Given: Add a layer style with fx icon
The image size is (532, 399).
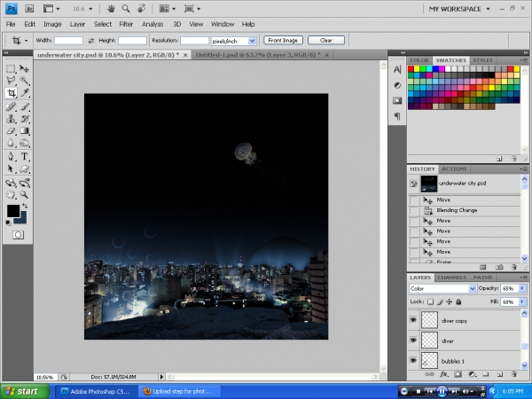Looking at the screenshot, I should click(x=443, y=374).
